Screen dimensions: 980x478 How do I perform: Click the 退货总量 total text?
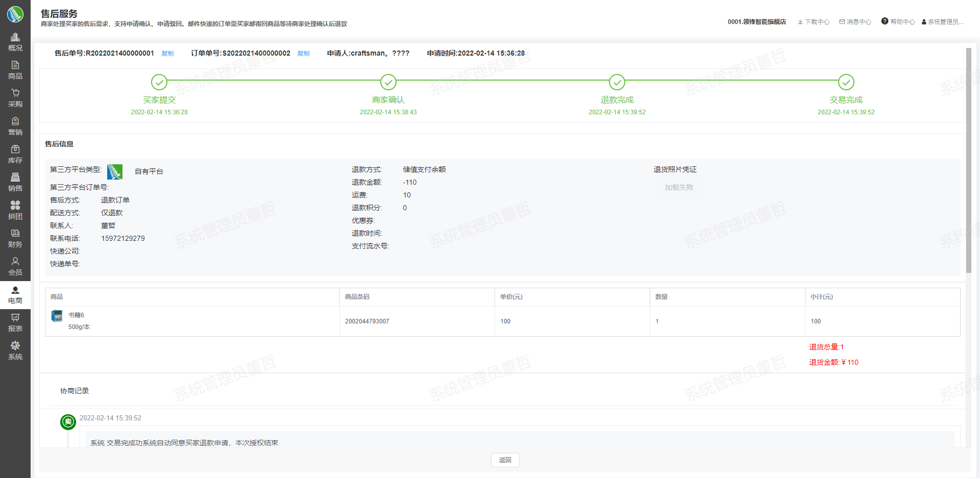point(826,347)
